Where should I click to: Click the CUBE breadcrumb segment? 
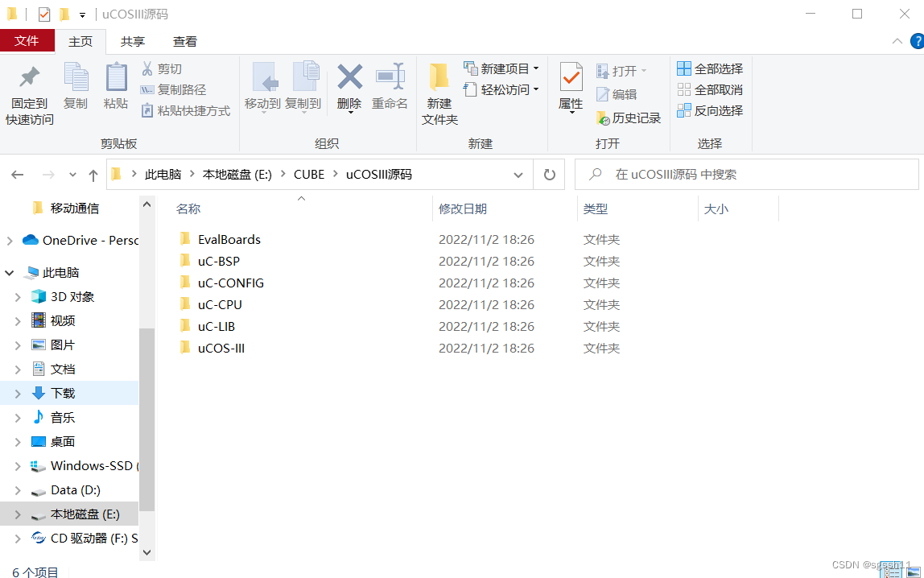pos(309,175)
